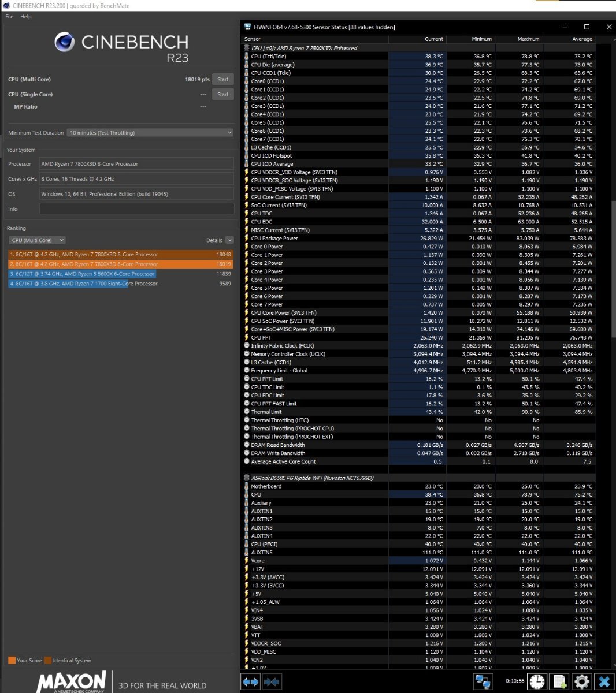Image resolution: width=616 pixels, height=693 pixels.
Task: Start the CPU (Multi Core) test
Action: [223, 79]
